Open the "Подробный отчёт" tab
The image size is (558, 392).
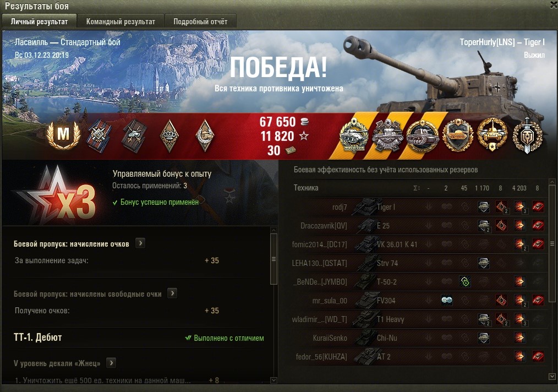200,21
